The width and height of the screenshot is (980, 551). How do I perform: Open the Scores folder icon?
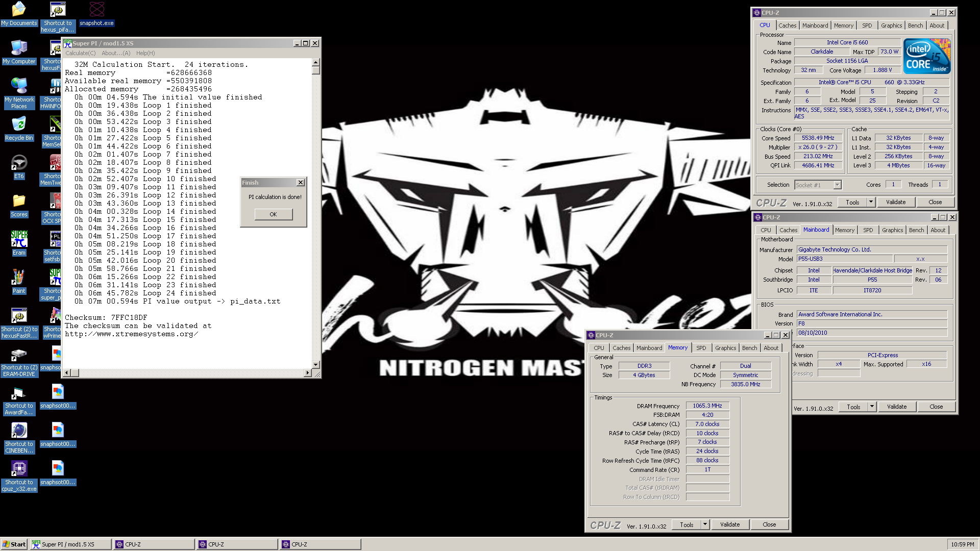pos(19,205)
